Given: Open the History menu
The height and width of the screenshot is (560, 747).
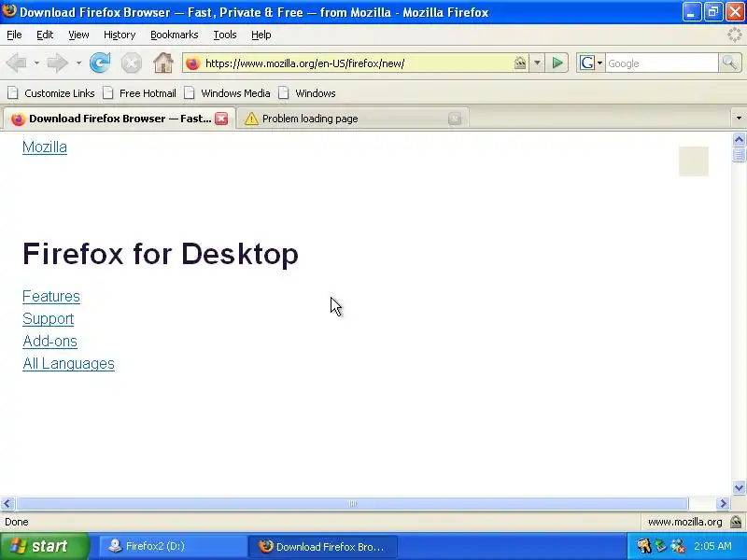Looking at the screenshot, I should (120, 35).
